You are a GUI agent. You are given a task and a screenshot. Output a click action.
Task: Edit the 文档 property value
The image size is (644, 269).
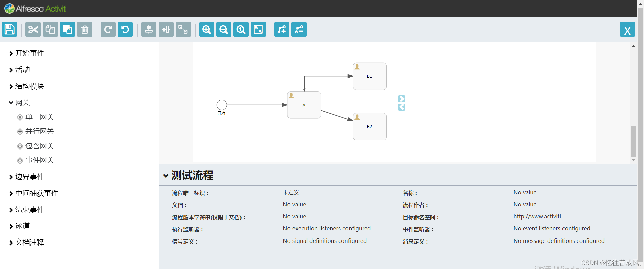click(294, 205)
